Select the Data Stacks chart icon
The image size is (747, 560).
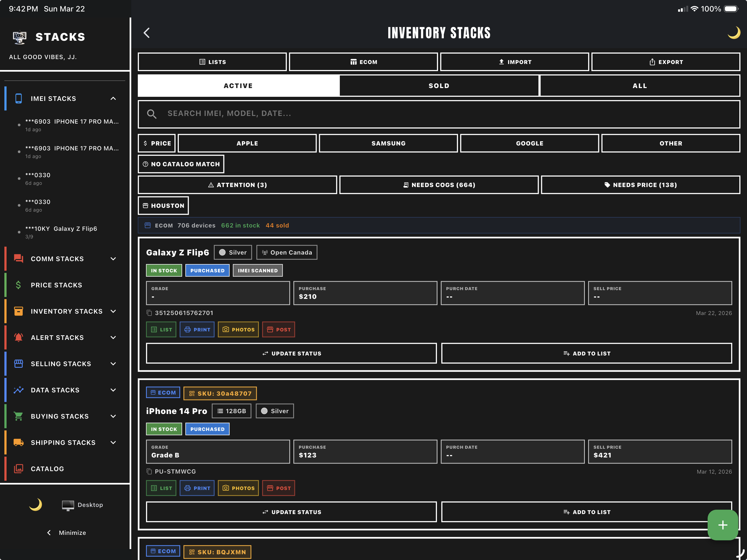click(19, 390)
